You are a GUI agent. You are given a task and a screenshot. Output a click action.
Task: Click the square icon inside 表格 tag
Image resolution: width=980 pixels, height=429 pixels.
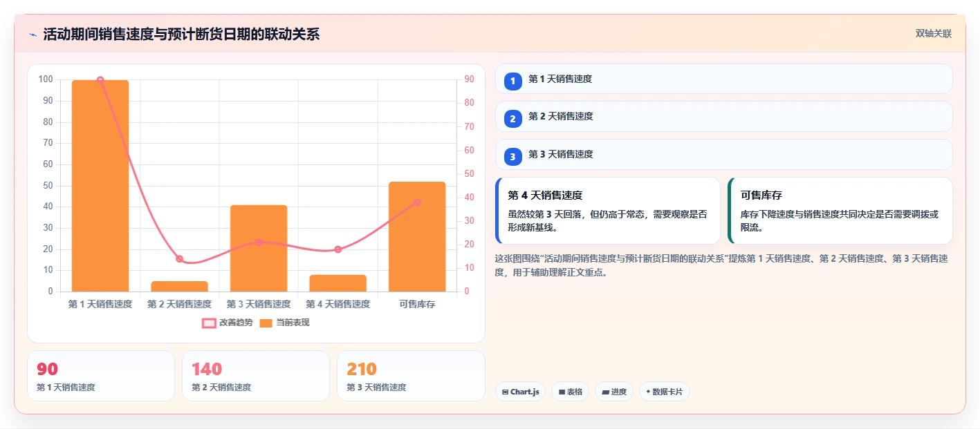pos(562,392)
